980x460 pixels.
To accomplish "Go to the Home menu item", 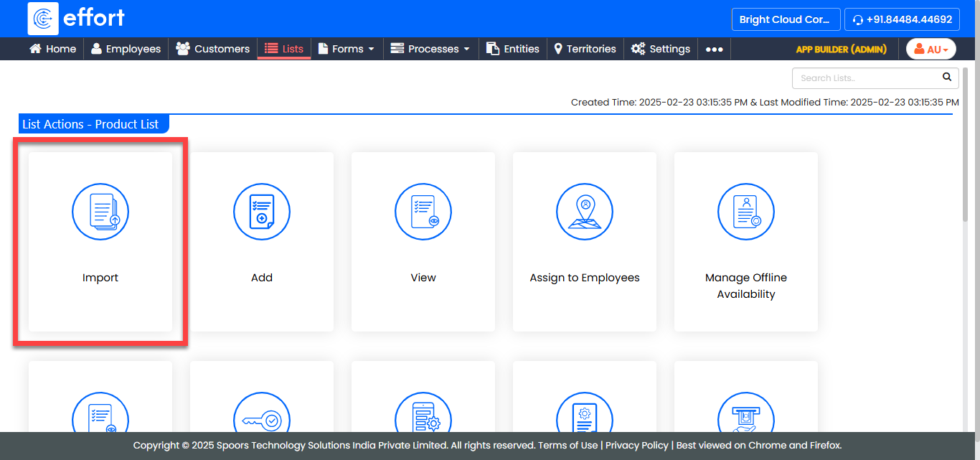I will point(52,50).
